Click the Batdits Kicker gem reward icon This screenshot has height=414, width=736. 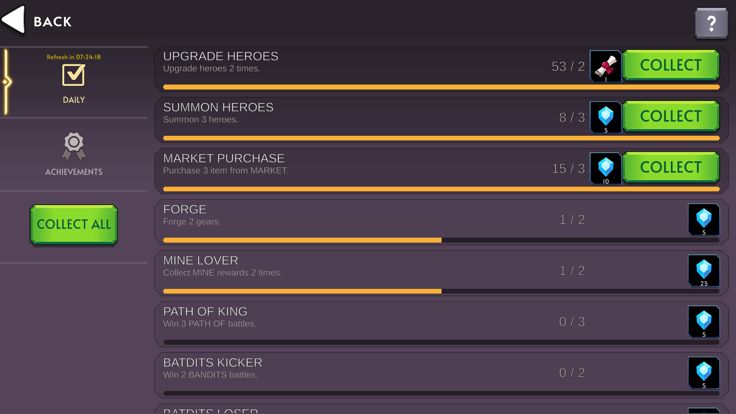703,373
